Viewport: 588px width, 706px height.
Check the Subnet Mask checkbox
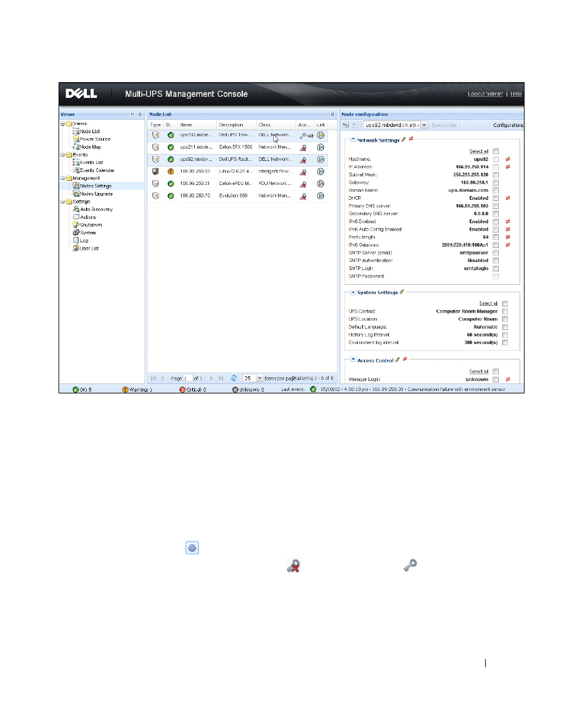click(x=496, y=174)
